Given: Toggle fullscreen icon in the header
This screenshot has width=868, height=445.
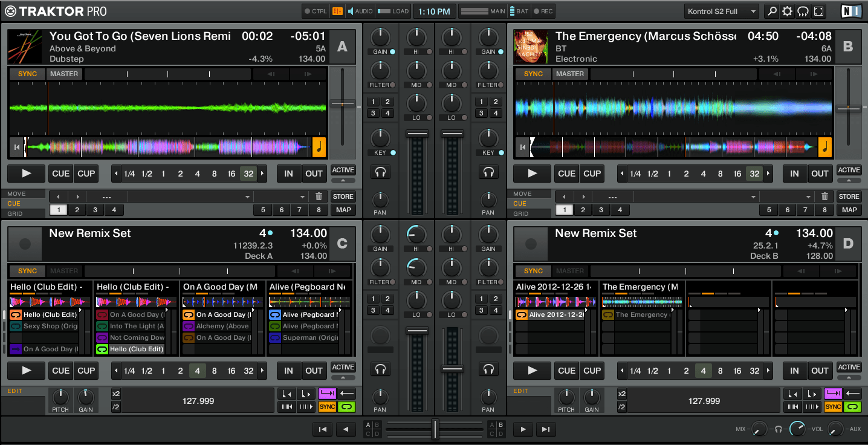Looking at the screenshot, I should point(818,11).
